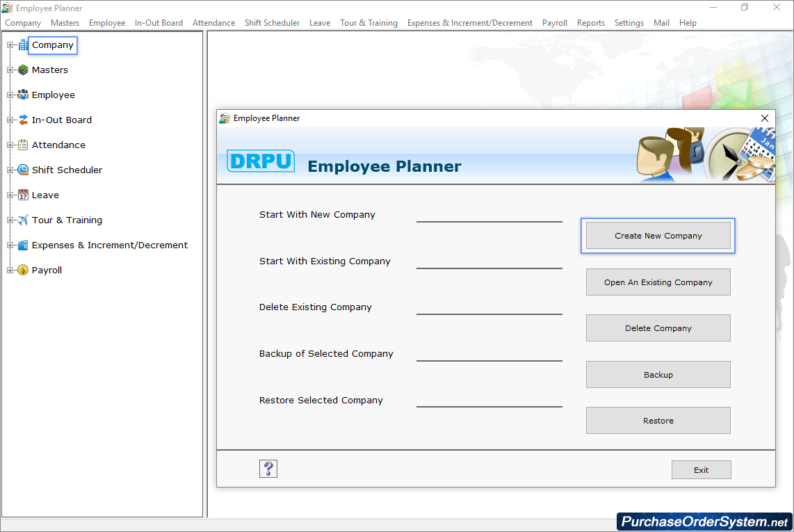
Task: Click the Exit button
Action: 702,470
